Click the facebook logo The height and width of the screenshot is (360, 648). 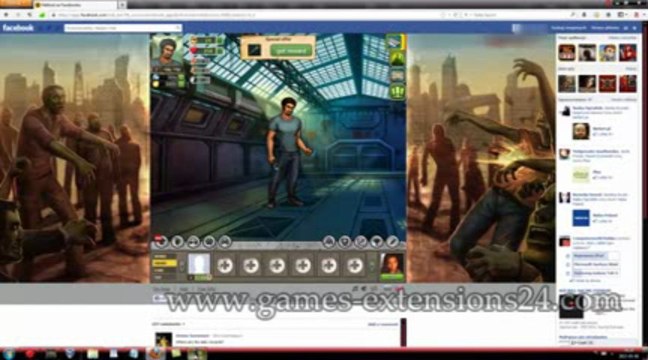[18, 28]
